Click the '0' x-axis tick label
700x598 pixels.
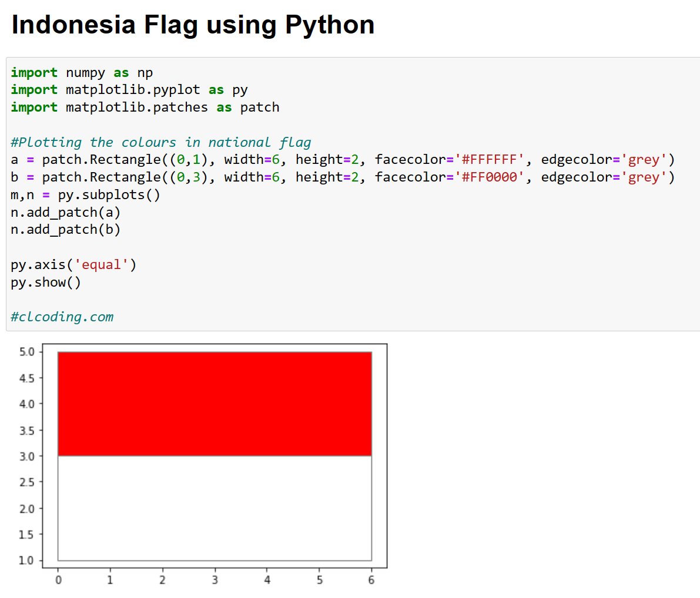click(57, 579)
